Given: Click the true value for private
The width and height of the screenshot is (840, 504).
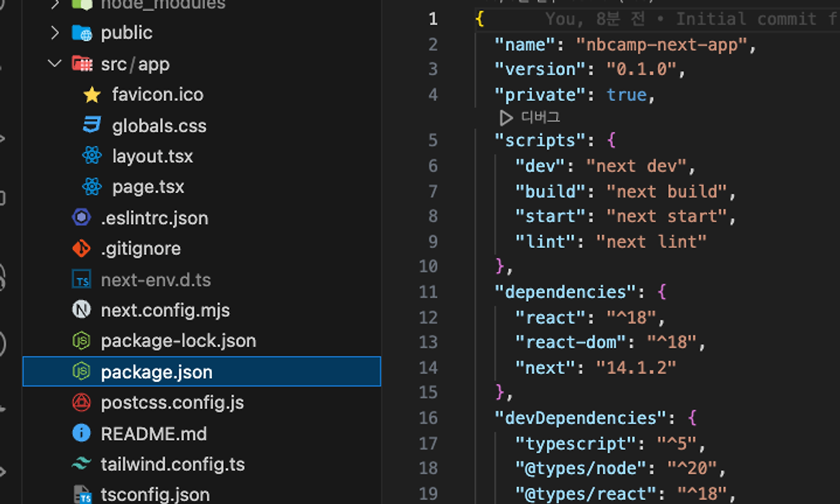Looking at the screenshot, I should point(626,95).
